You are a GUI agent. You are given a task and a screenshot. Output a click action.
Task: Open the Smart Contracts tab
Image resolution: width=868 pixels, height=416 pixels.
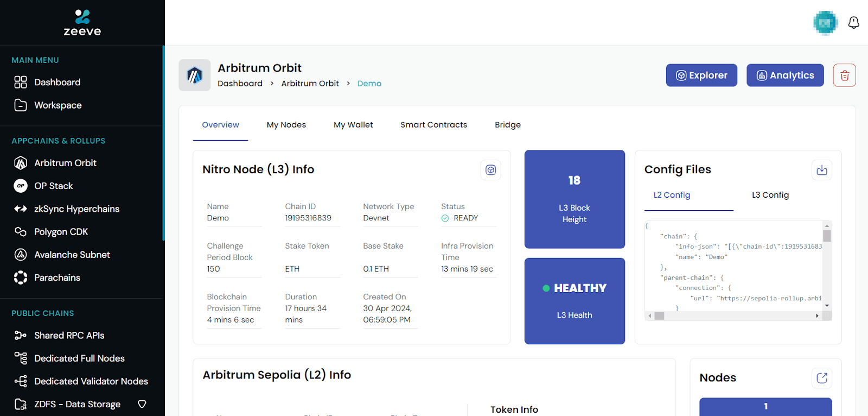(x=434, y=125)
